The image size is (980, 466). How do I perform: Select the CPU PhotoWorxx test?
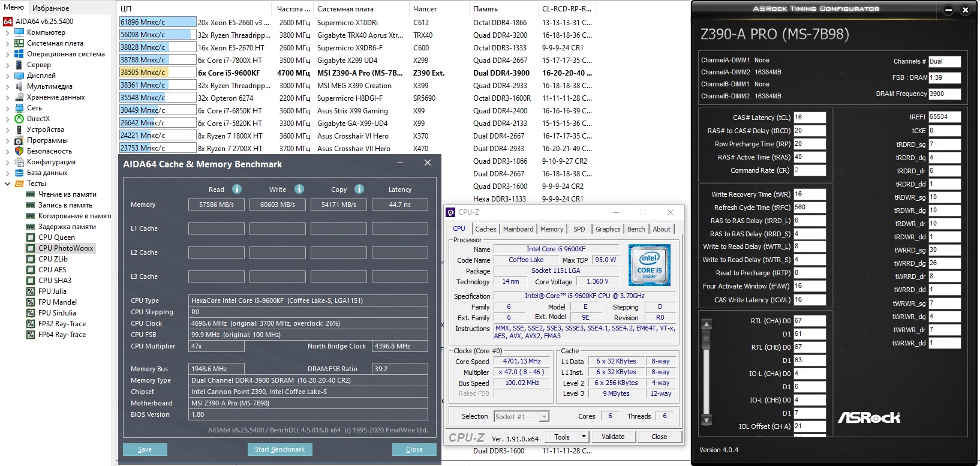[66, 248]
